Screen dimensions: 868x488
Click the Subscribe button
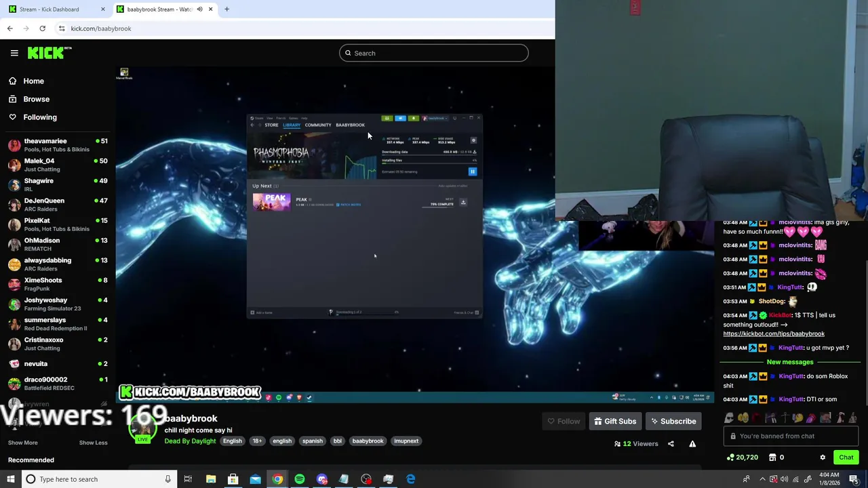[673, 422]
